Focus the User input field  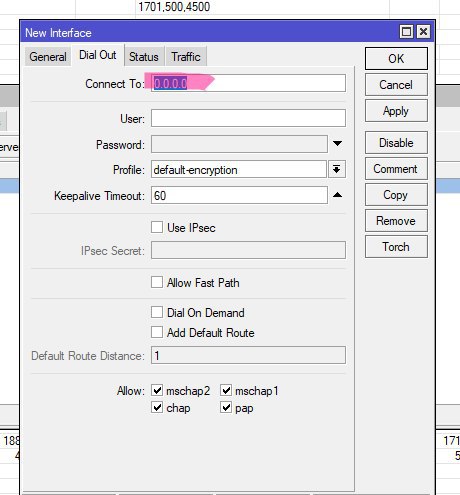248,118
